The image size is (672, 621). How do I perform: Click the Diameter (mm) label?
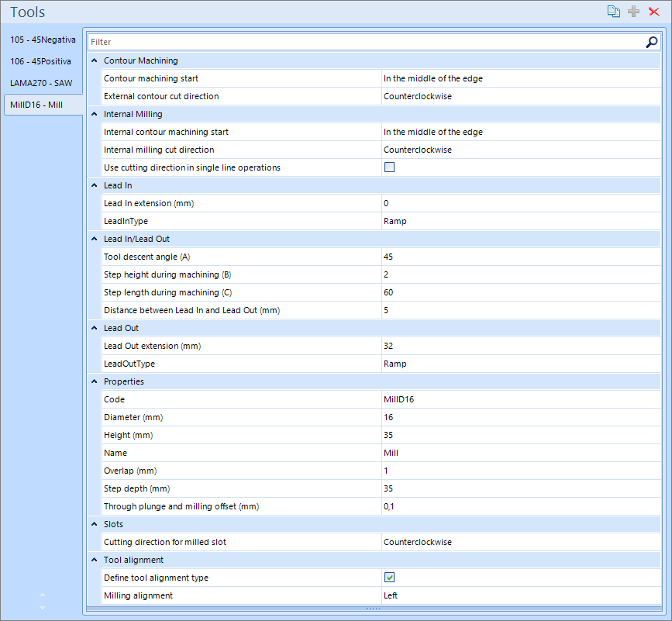coord(133,417)
